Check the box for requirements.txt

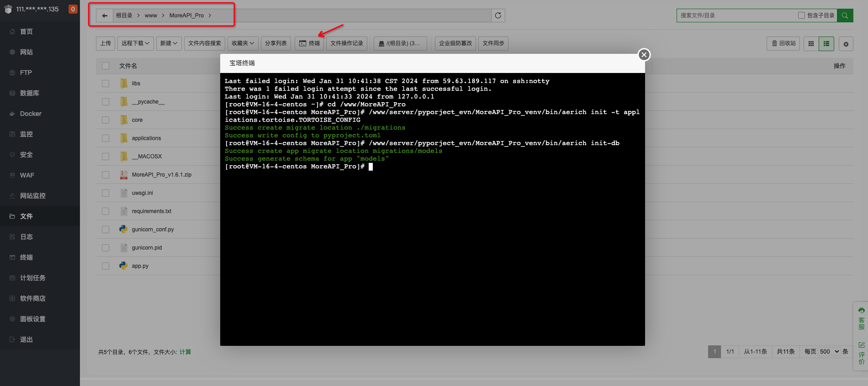click(x=106, y=211)
